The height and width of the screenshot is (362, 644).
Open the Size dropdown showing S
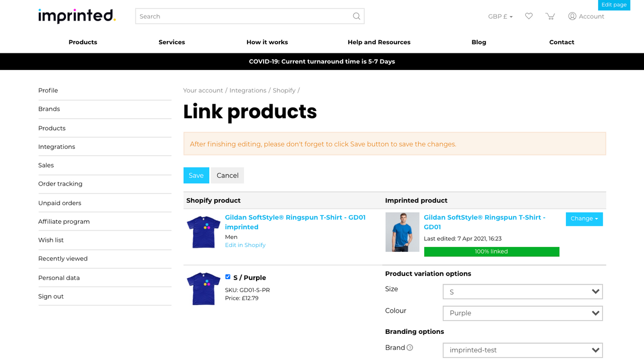coord(522,292)
